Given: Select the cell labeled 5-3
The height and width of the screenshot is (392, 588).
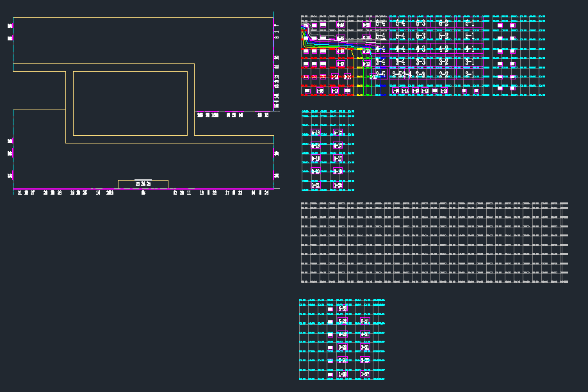Looking at the screenshot, I should [421, 37].
